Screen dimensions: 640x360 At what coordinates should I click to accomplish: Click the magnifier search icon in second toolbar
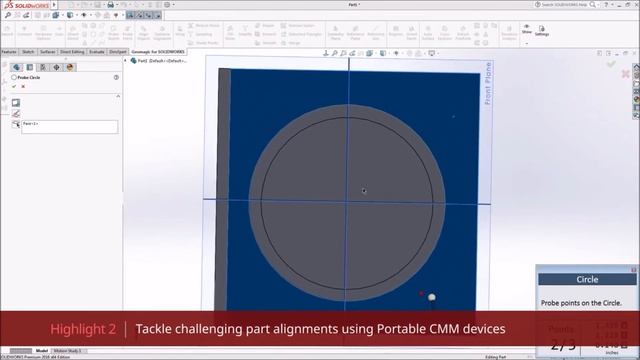click(x=8, y=16)
